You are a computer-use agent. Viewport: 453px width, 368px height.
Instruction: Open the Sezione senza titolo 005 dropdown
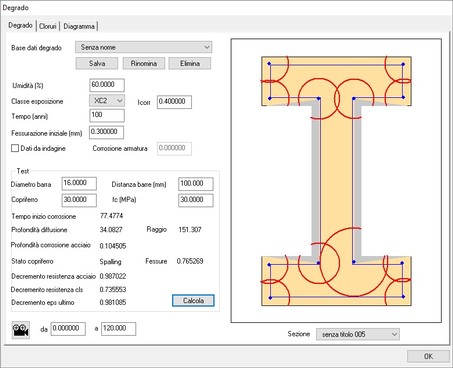[x=358, y=334]
